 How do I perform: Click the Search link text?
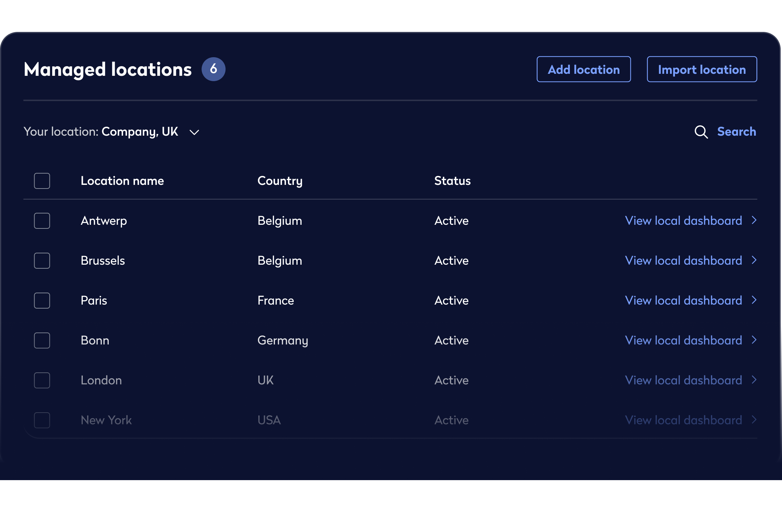737,132
